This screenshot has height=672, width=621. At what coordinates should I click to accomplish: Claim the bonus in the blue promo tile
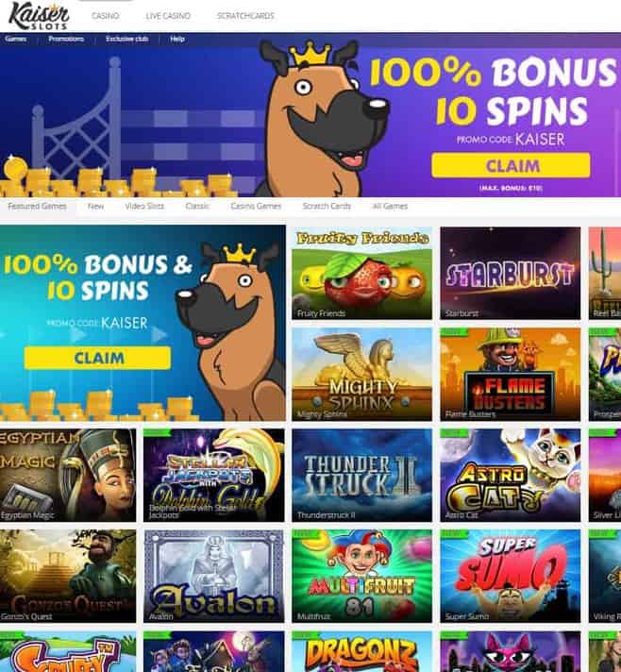pos(98,358)
